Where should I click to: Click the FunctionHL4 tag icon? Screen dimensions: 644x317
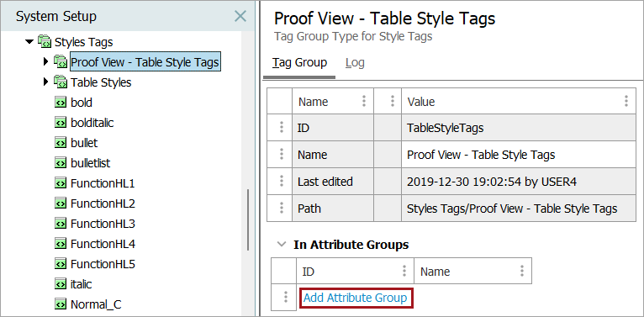(x=61, y=244)
